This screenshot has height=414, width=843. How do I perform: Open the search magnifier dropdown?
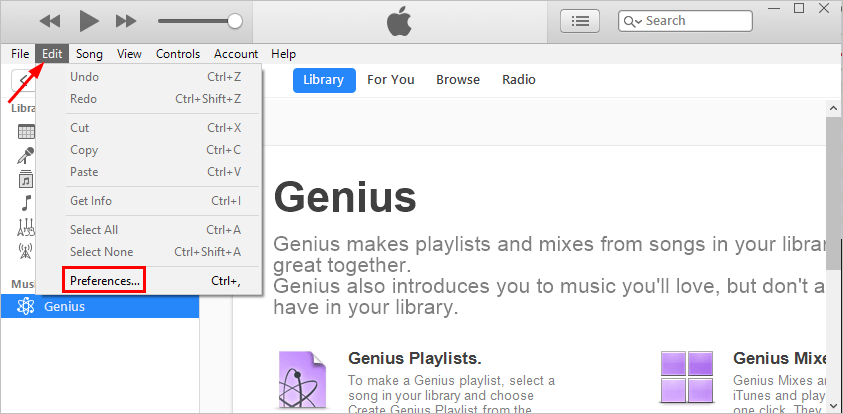tap(633, 22)
